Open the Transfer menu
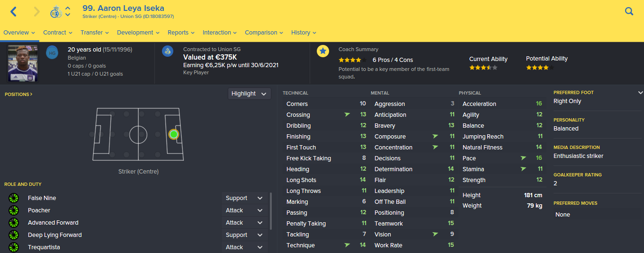The height and width of the screenshot is (253, 644). click(95, 33)
